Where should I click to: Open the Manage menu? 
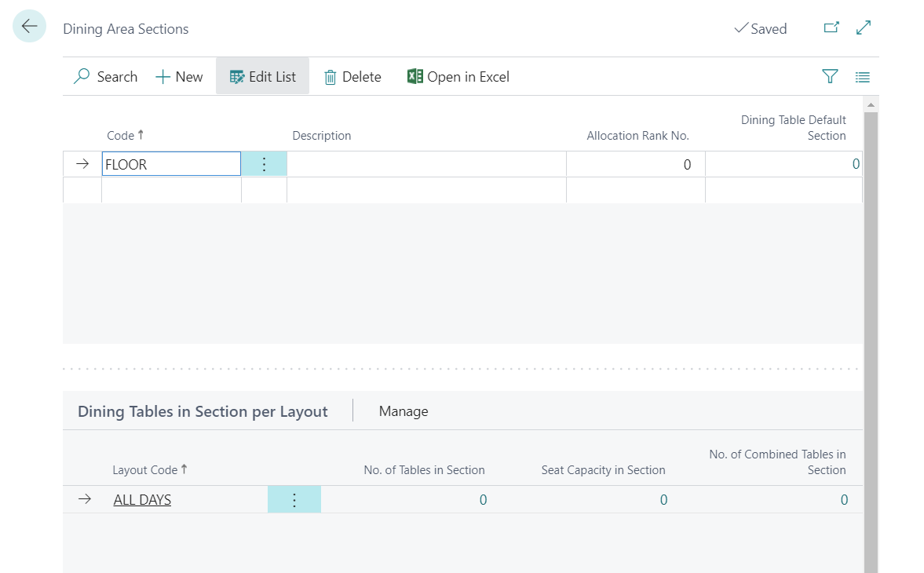[404, 411]
